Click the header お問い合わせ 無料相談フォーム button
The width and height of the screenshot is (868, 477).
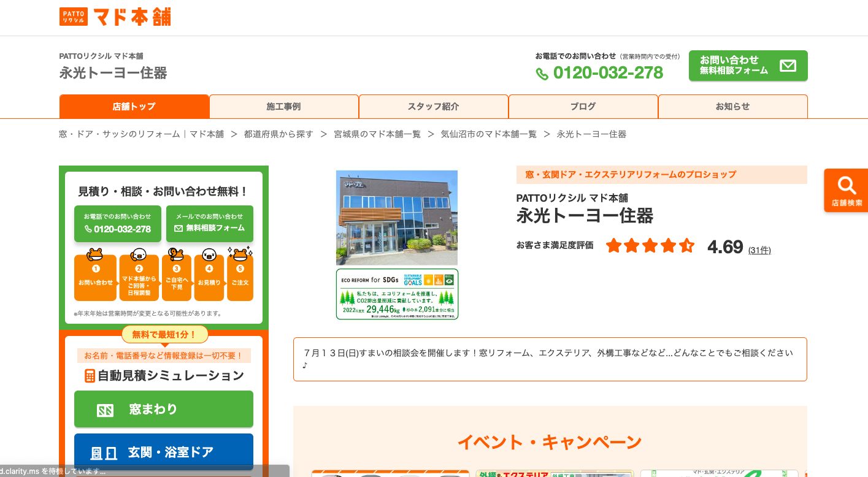pos(748,66)
